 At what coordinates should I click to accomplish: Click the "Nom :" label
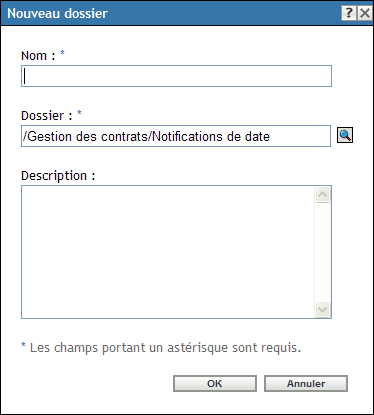pos(38,56)
